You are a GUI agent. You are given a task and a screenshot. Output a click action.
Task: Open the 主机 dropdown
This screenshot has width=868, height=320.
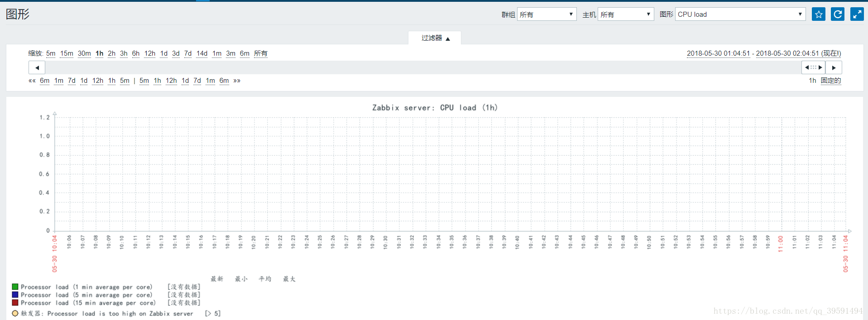click(626, 14)
